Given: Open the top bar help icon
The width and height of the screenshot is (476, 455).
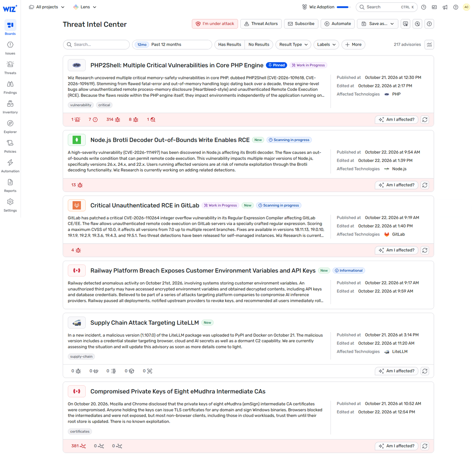Looking at the screenshot, I should tap(456, 7).
